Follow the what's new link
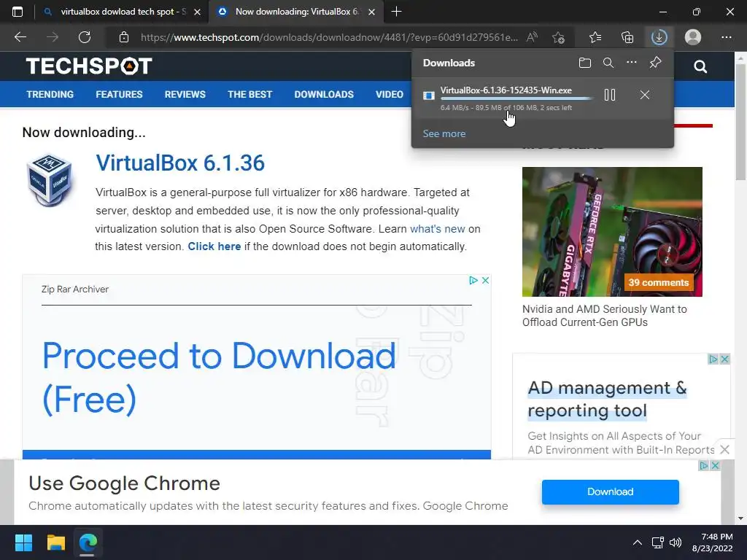 coord(438,228)
